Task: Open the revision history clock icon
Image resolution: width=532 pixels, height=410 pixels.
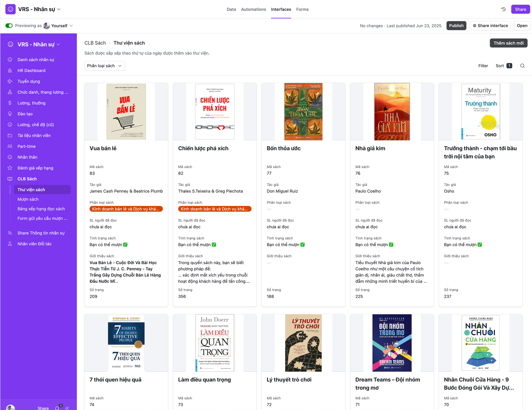Action: coord(504,9)
